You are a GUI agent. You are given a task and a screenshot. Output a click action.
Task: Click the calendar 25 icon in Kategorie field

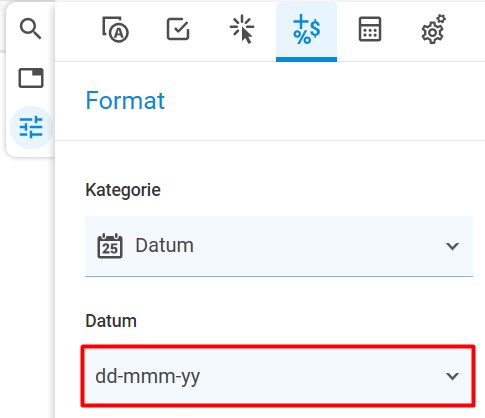tap(110, 246)
